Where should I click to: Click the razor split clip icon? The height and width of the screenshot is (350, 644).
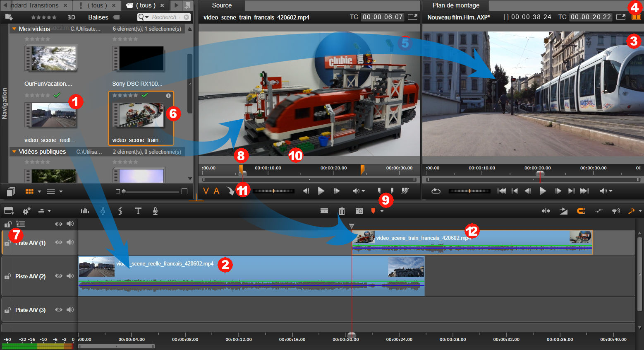(x=324, y=211)
